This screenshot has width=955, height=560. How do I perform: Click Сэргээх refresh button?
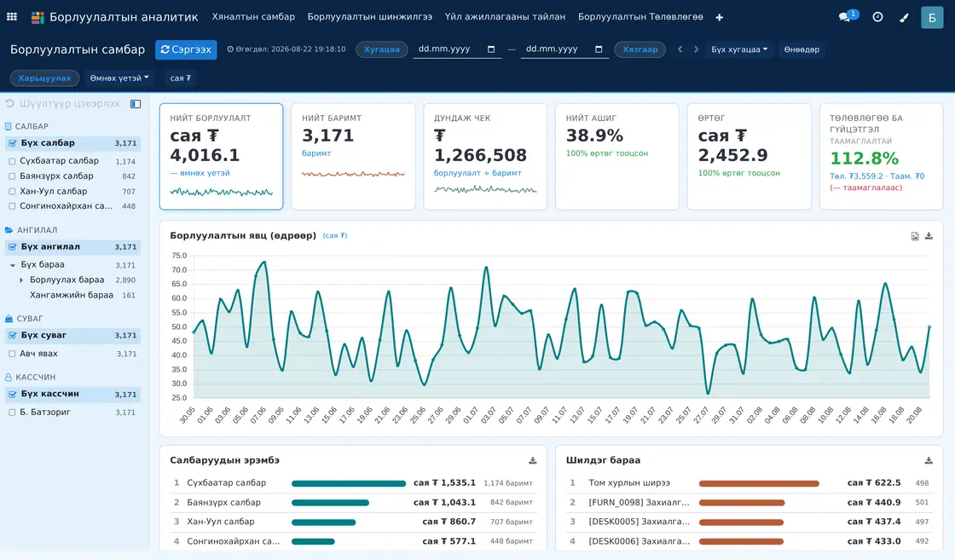click(187, 49)
